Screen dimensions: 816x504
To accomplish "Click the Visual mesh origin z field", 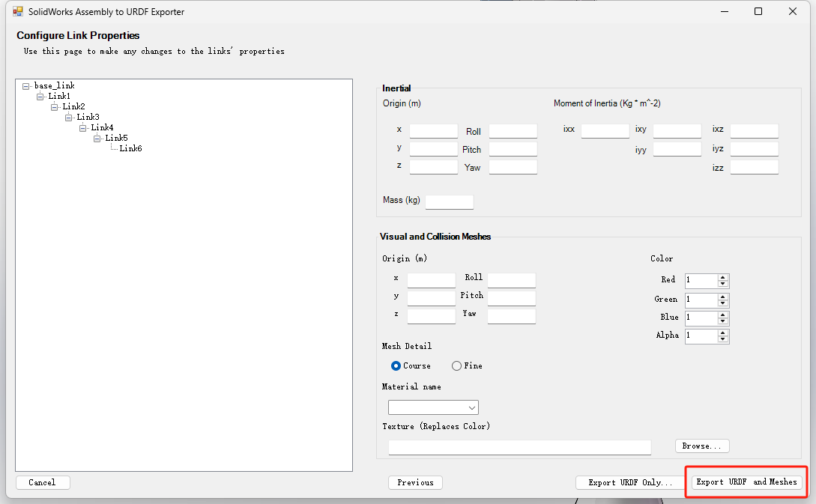I will (x=432, y=316).
